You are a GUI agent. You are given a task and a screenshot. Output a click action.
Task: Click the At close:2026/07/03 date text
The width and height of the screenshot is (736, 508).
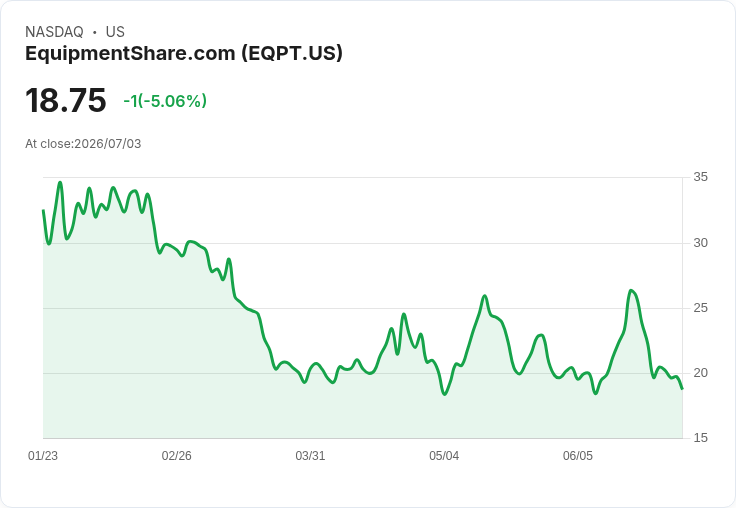click(x=83, y=144)
